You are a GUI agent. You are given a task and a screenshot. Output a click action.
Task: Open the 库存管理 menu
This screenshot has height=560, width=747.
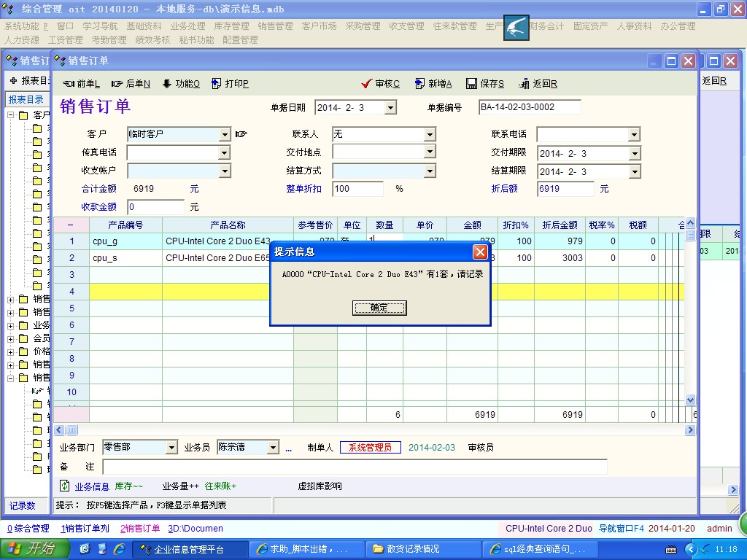231,26
